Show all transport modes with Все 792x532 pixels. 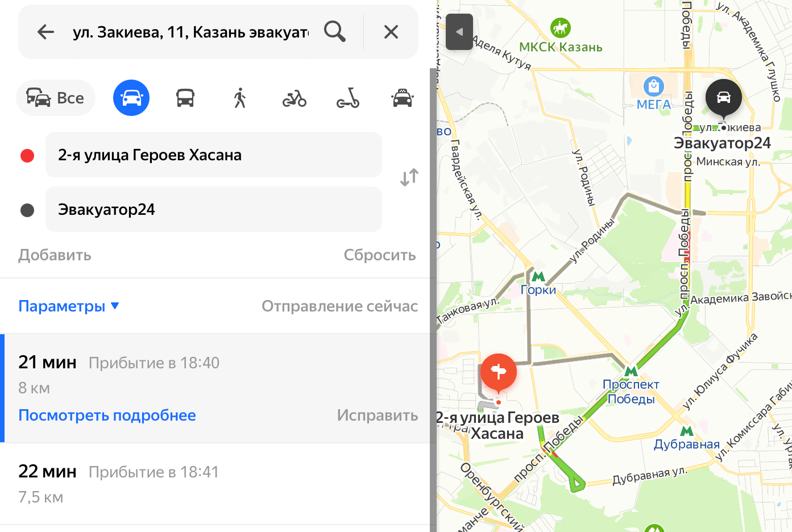[x=56, y=98]
